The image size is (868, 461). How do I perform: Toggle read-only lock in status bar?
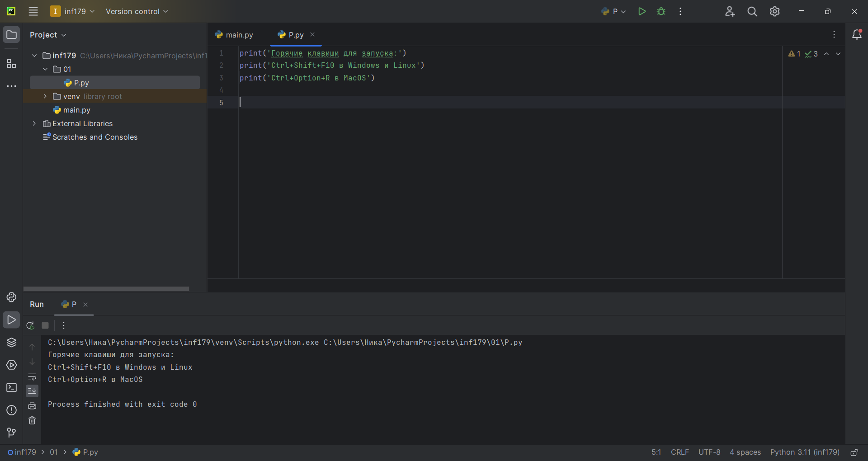854,452
